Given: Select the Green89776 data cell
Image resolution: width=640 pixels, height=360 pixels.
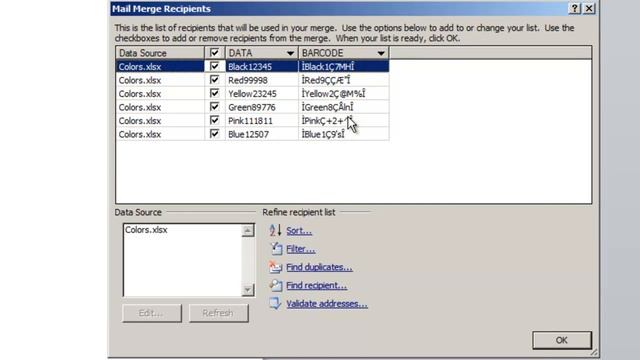Looking at the screenshot, I should (262, 107).
